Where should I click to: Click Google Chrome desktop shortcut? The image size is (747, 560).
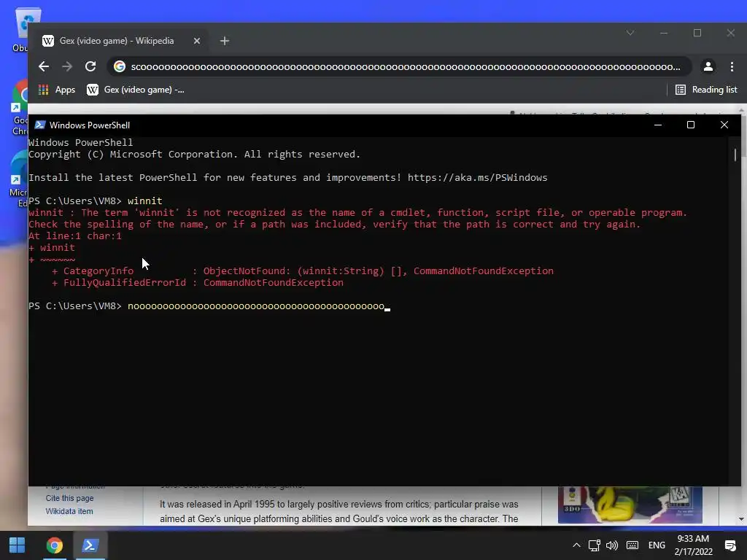(20, 109)
